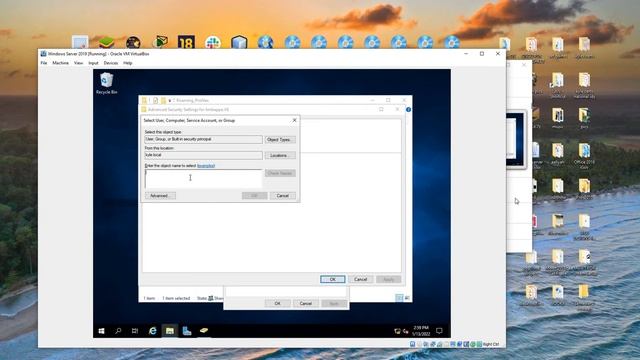The image size is (640, 360).
Task: Open the Recycle Bin in the VM
Action: [x=106, y=83]
